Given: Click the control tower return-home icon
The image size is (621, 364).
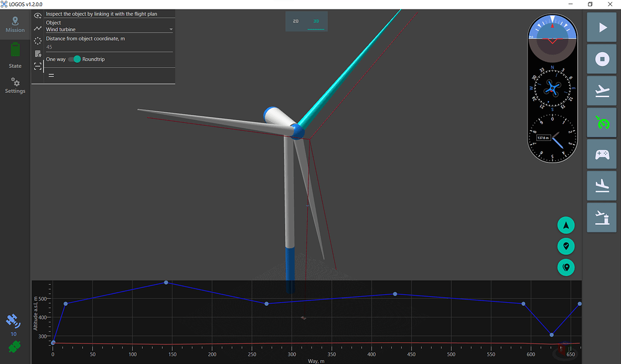Looking at the screenshot, I should (x=601, y=217).
